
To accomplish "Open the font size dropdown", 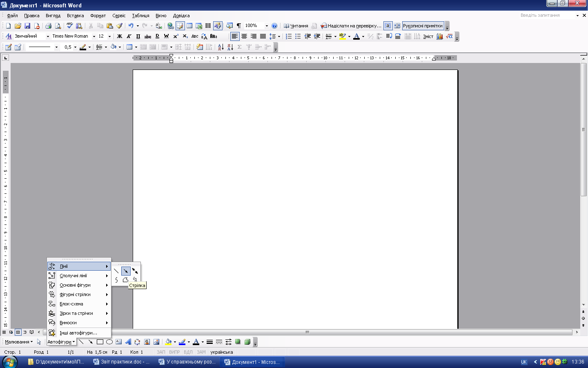I will click(109, 36).
